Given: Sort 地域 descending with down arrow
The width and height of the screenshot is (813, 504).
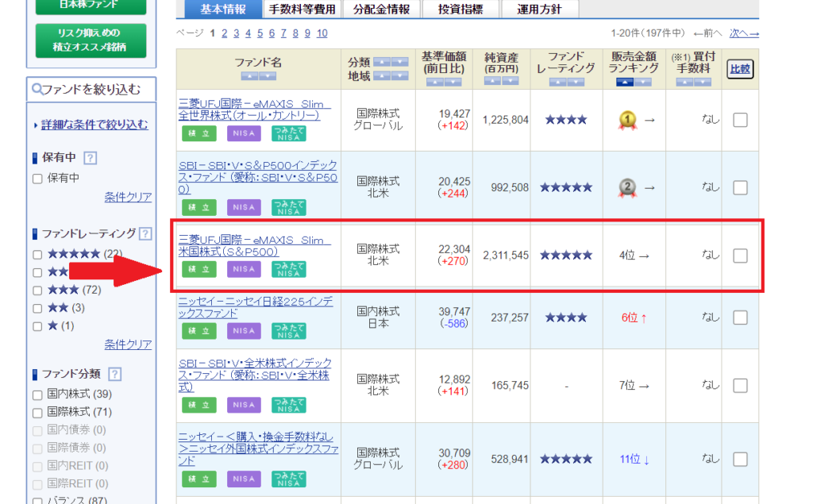Looking at the screenshot, I should 400,76.
